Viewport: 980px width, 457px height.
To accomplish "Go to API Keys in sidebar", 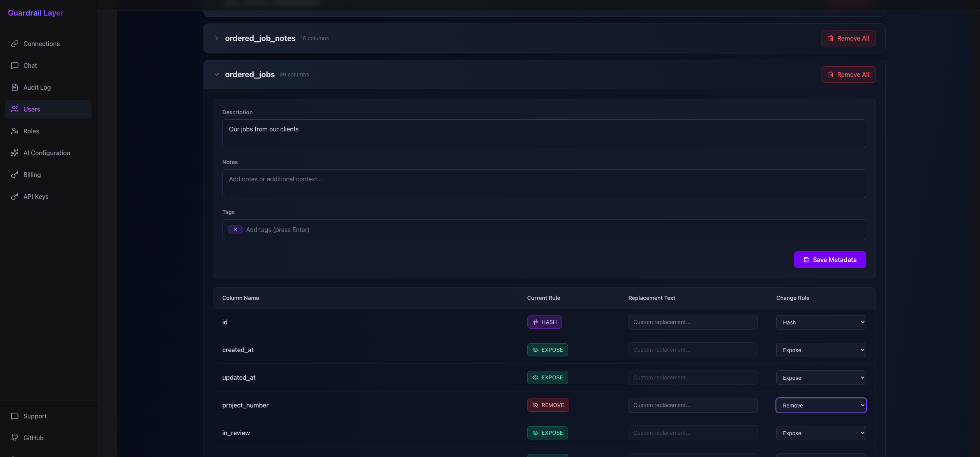I will pos(36,197).
